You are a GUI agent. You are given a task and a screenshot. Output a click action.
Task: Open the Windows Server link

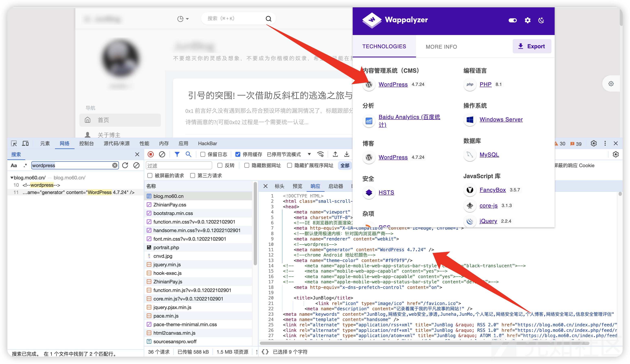[501, 119]
